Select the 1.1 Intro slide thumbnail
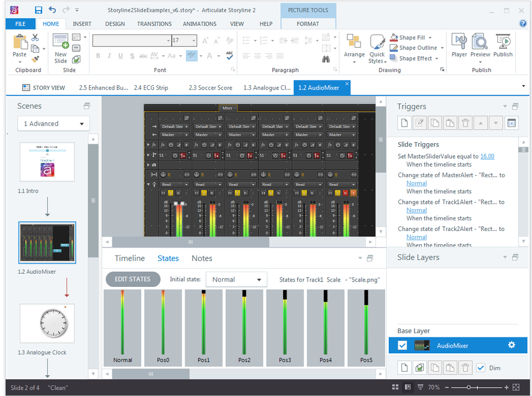The width and height of the screenshot is (532, 396). pyautogui.click(x=47, y=162)
